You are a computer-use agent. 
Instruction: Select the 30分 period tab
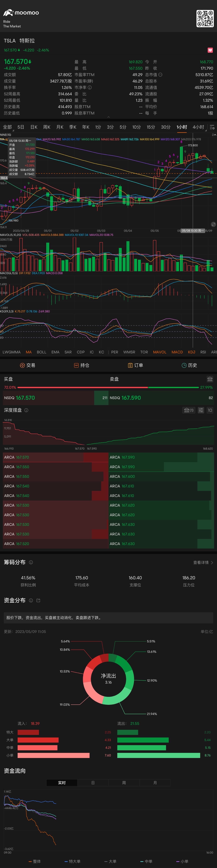[166, 127]
